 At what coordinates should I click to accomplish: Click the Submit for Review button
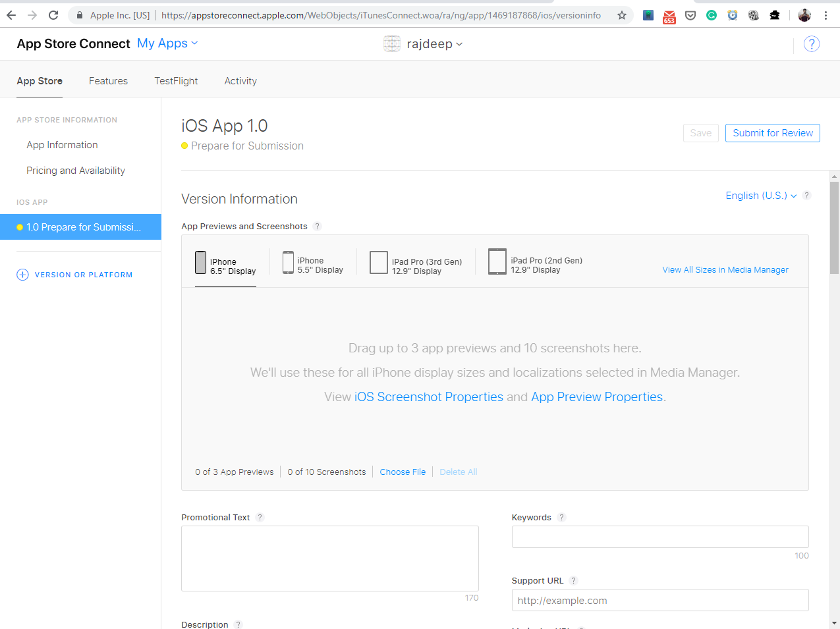773,133
